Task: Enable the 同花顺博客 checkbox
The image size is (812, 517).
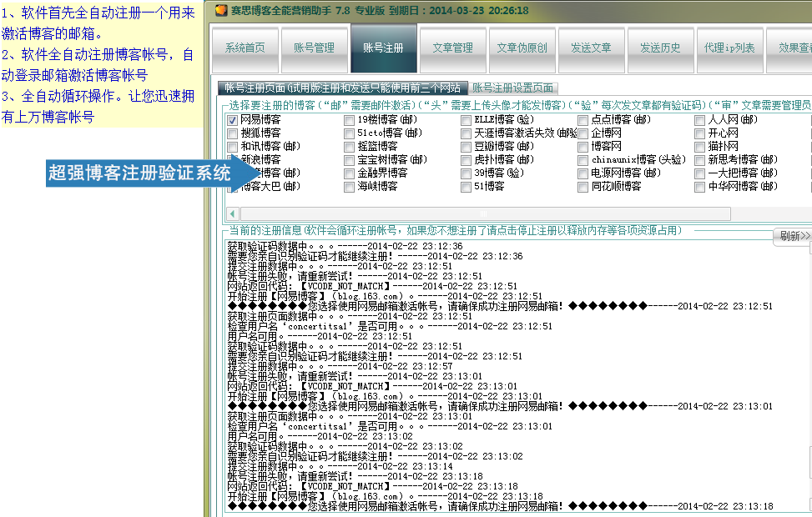Action: point(583,187)
